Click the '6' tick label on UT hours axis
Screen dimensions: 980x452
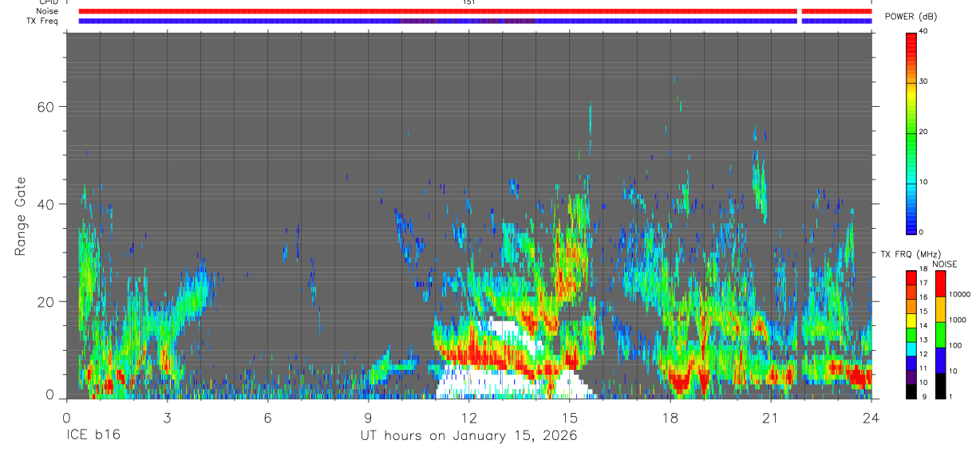267,417
